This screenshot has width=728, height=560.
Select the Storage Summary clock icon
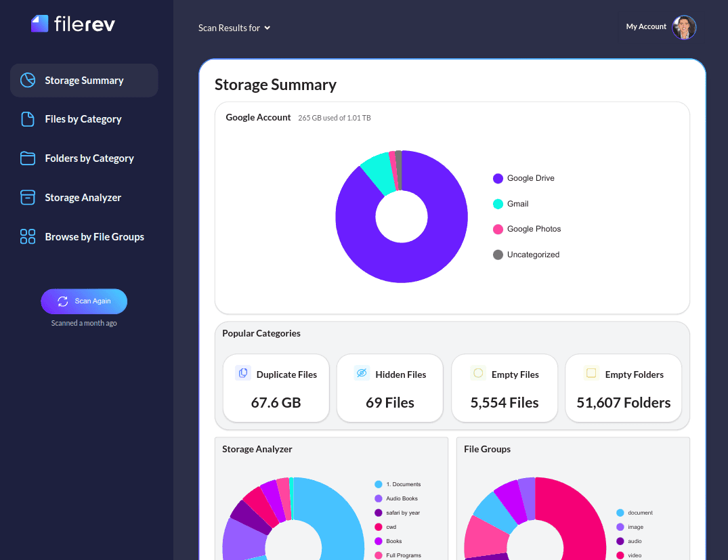pyautogui.click(x=27, y=79)
